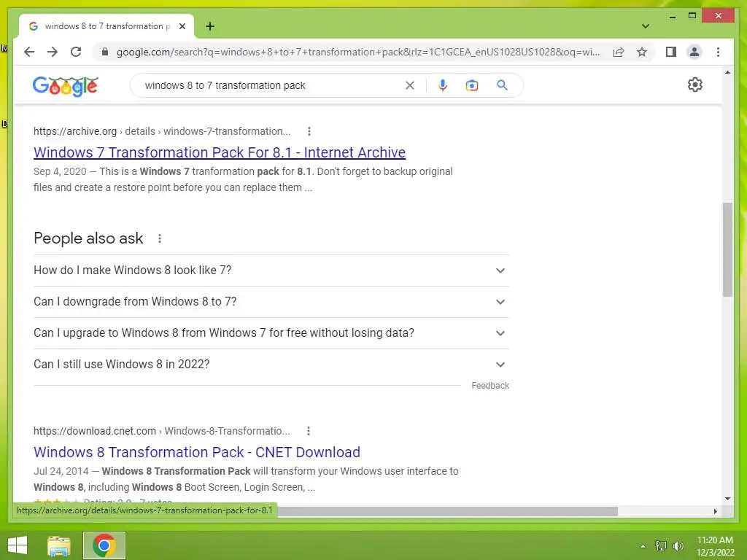Image resolution: width=747 pixels, height=560 pixels.
Task: Focus the Google search input field
Action: [x=271, y=85]
